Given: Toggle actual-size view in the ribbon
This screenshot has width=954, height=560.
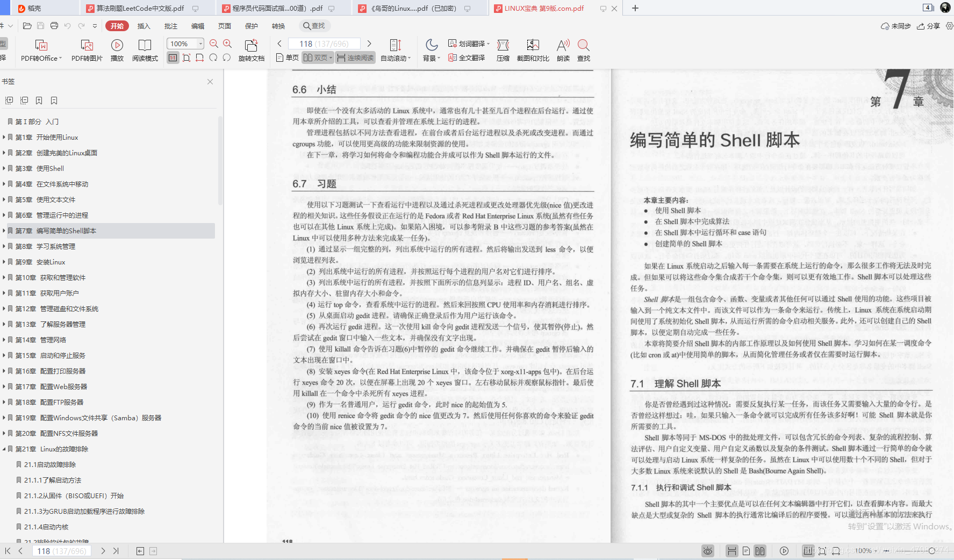Looking at the screenshot, I should click(x=173, y=58).
